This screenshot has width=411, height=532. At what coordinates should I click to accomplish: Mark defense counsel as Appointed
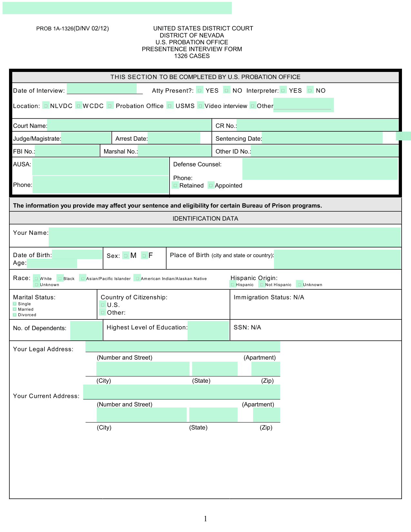[211, 186]
